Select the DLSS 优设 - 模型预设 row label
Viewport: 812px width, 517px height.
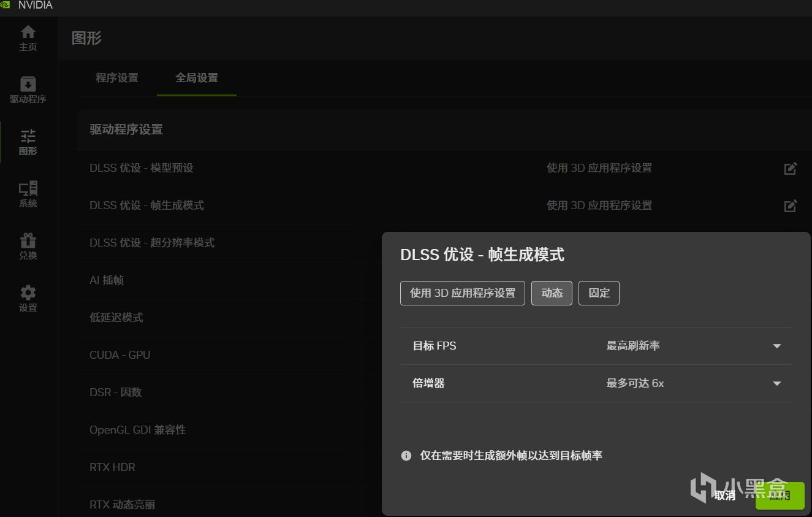tap(142, 168)
